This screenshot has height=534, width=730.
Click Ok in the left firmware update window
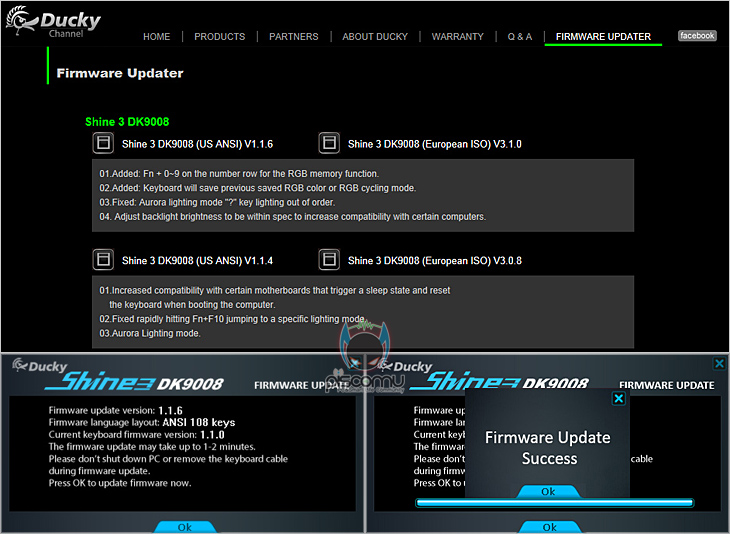[185, 527]
